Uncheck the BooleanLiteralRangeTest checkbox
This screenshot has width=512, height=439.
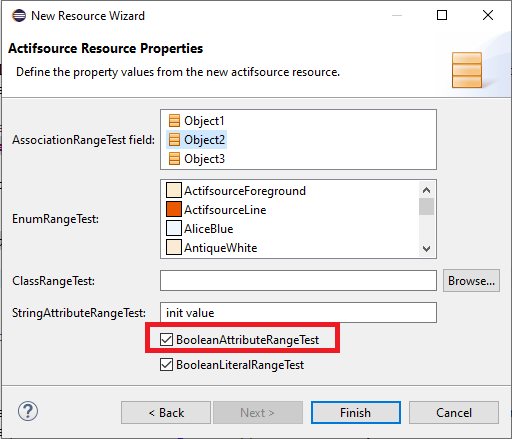[166, 365]
